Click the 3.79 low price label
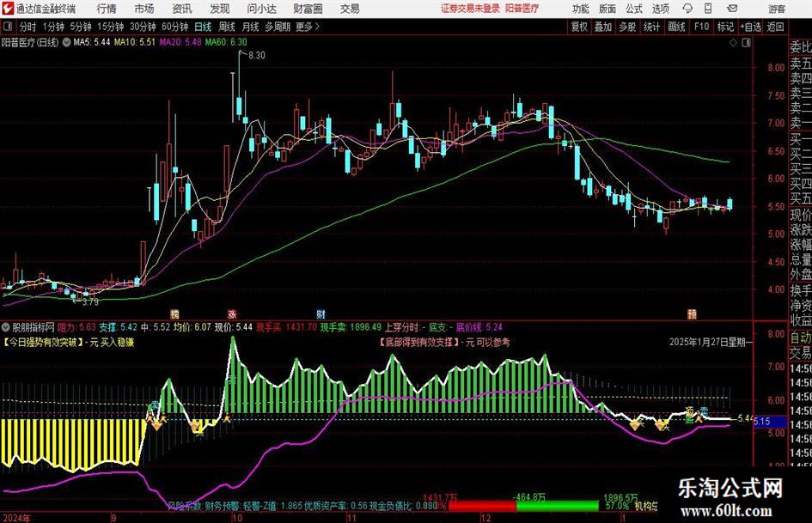812x523 pixels. point(90,301)
